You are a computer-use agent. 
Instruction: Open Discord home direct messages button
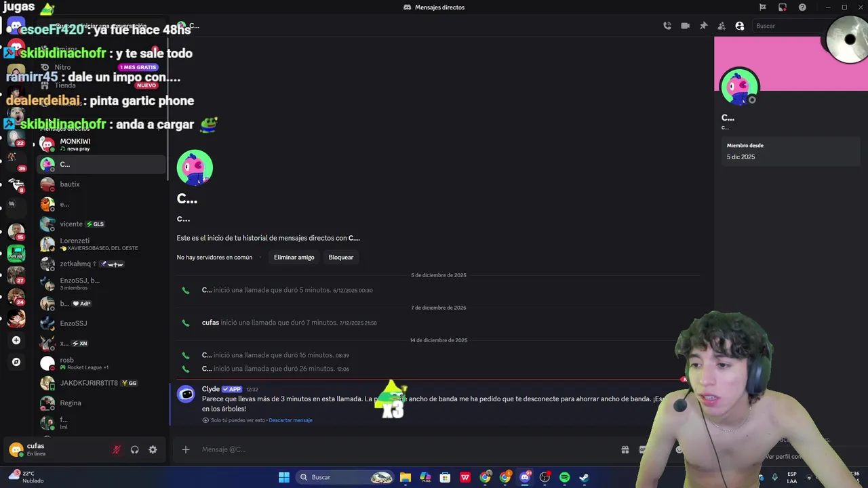tap(16, 27)
